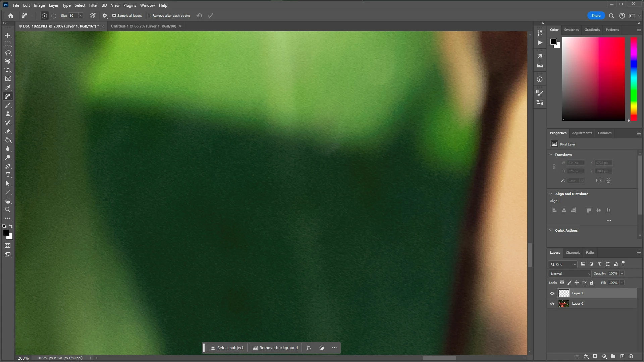
Task: Select the Horizontal Type tool
Action: click(8, 175)
